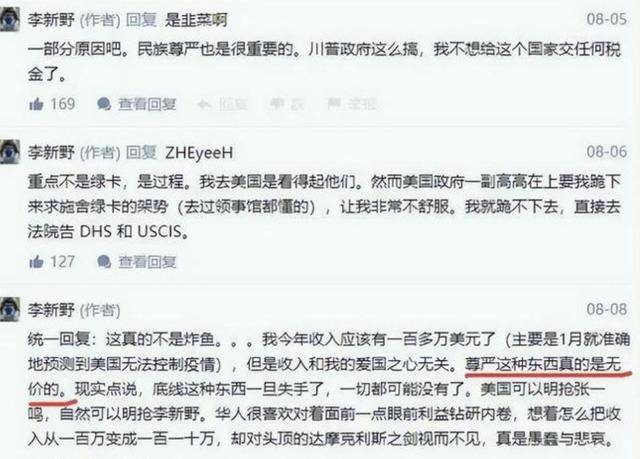Click speech bubble icon on 08-05 comment
Image resolution: width=640 pixels, height=459 pixels.
[104, 104]
